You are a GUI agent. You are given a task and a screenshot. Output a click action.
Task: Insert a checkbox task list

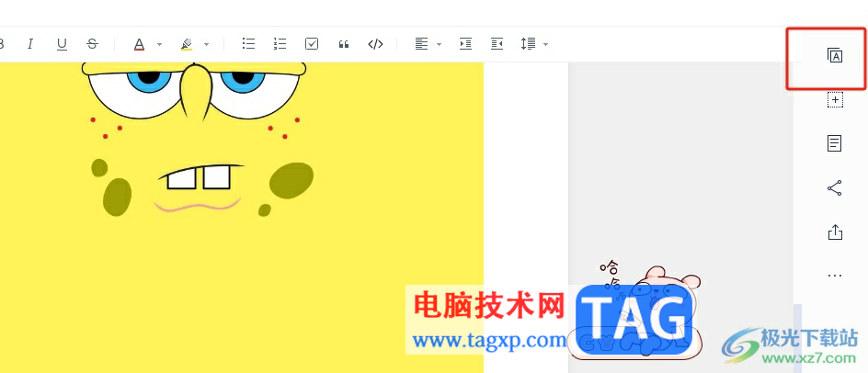[x=312, y=44]
